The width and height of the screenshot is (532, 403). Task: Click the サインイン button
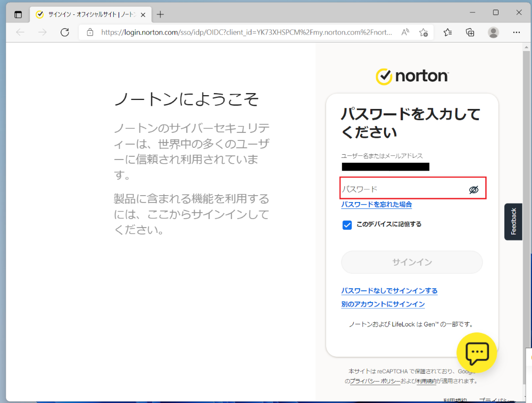[412, 262]
